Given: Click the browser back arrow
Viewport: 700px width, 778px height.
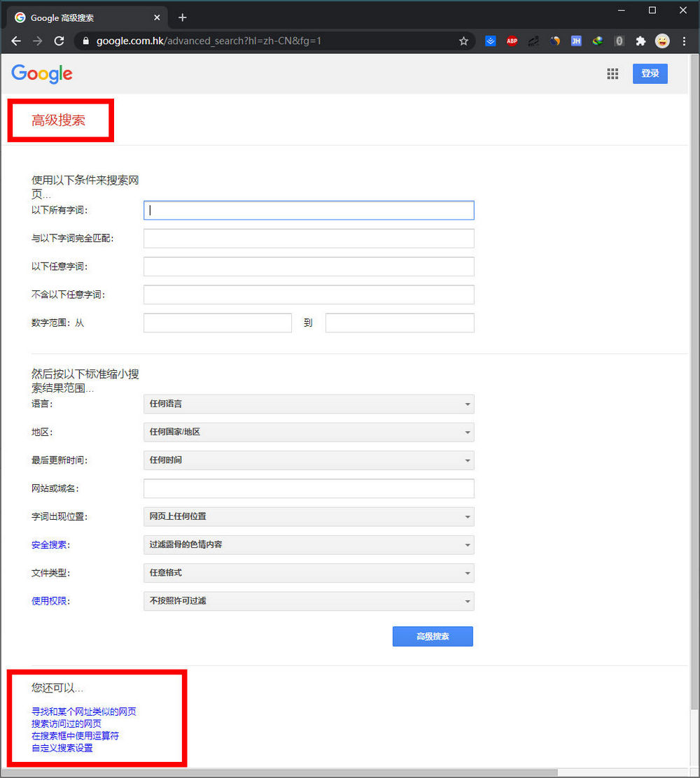Looking at the screenshot, I should (x=16, y=41).
